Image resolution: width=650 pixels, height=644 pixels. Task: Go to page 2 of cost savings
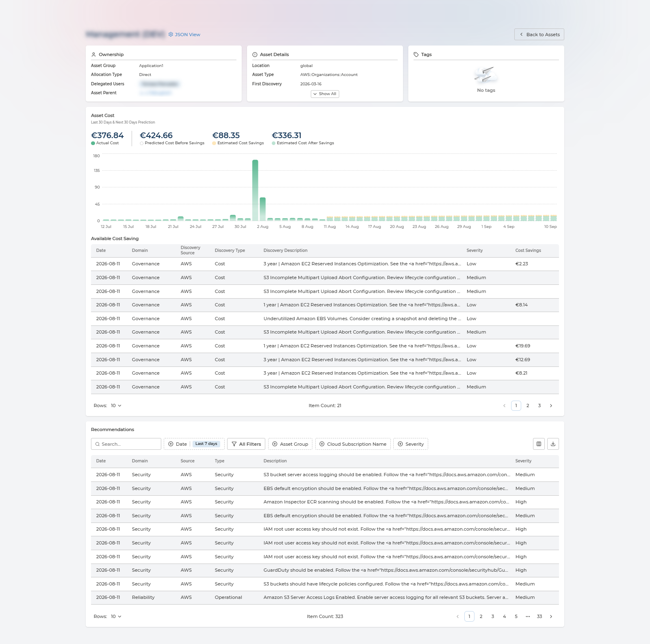point(528,405)
